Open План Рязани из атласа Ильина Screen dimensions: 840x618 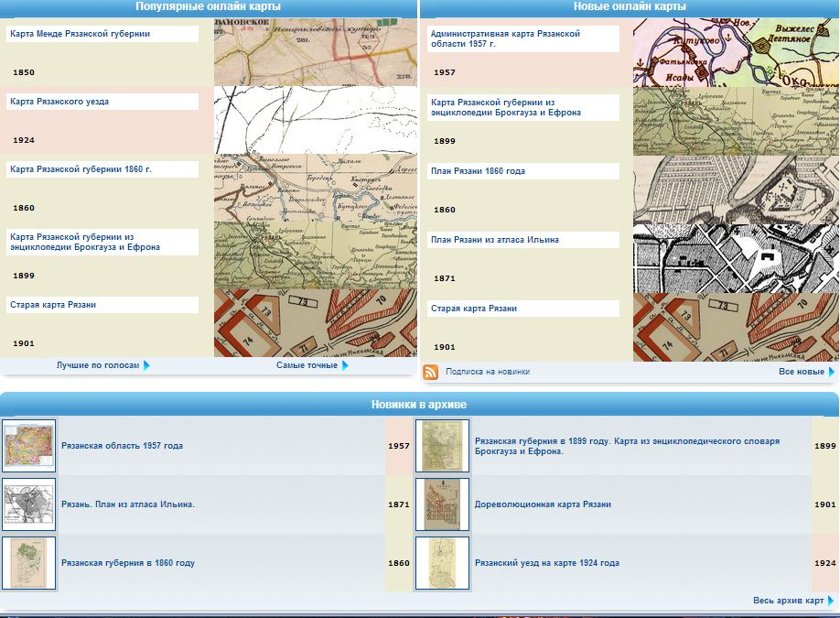[x=495, y=240]
